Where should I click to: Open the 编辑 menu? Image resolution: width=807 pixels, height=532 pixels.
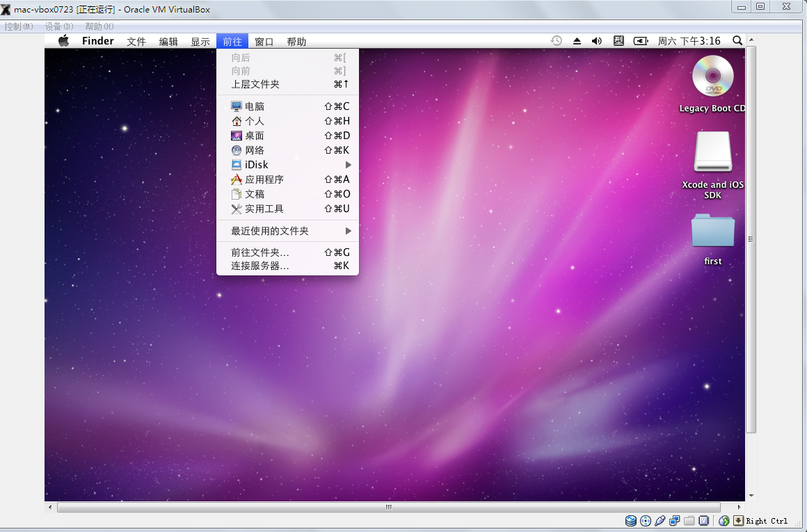point(168,42)
